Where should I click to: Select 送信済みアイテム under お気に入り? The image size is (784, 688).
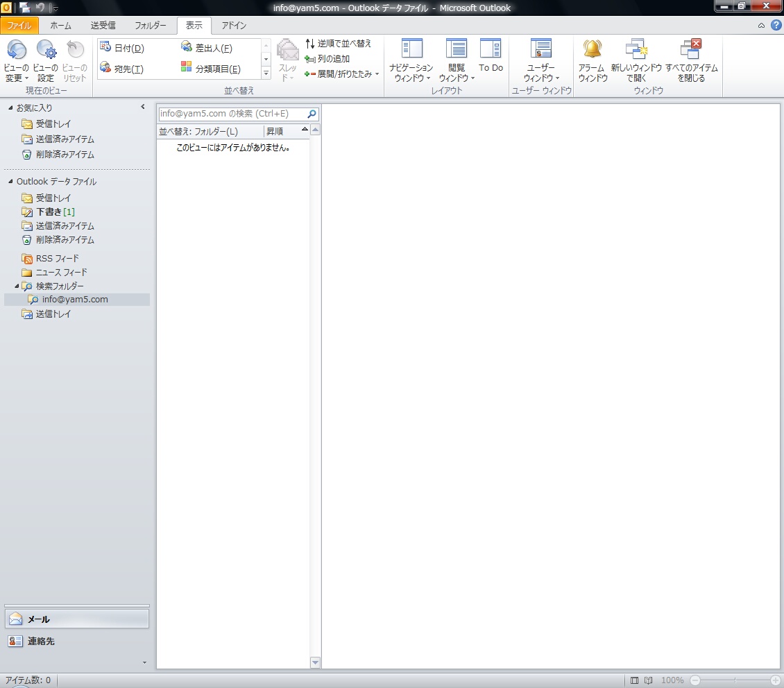coord(58,139)
